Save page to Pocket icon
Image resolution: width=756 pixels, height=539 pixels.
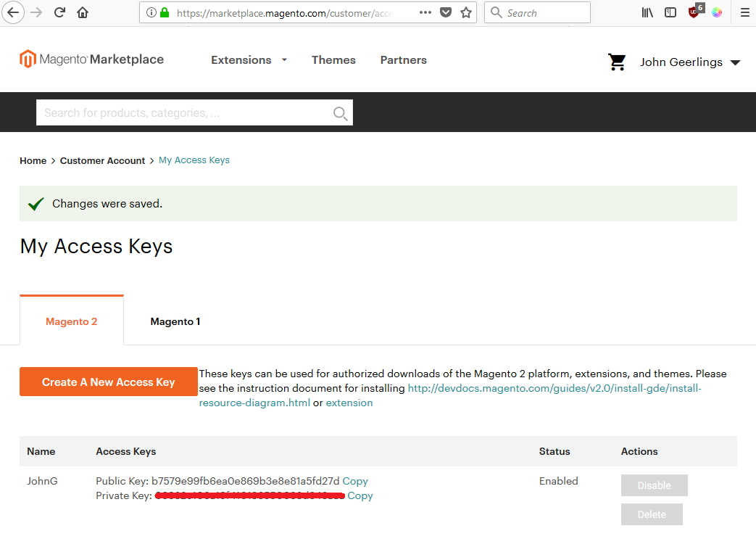pyautogui.click(x=446, y=12)
